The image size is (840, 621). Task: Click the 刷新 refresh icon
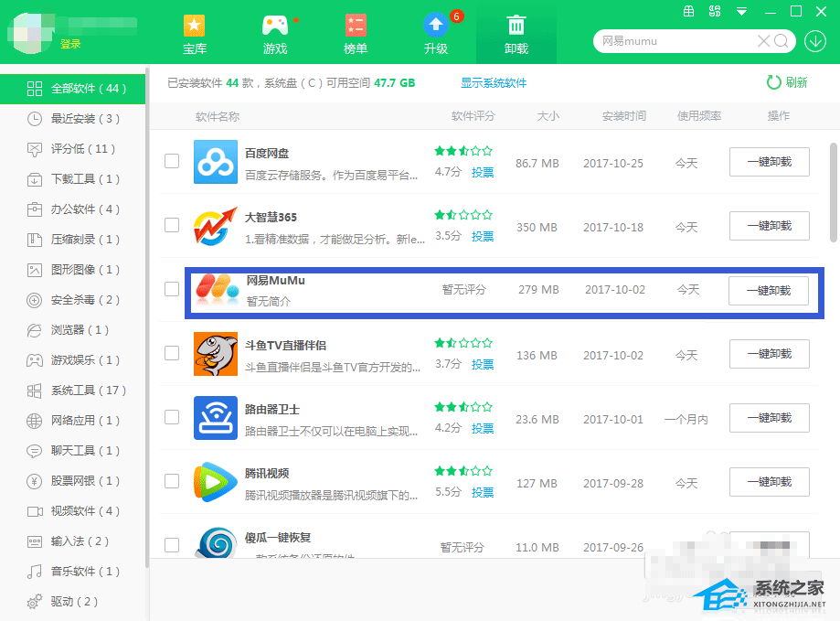774,82
